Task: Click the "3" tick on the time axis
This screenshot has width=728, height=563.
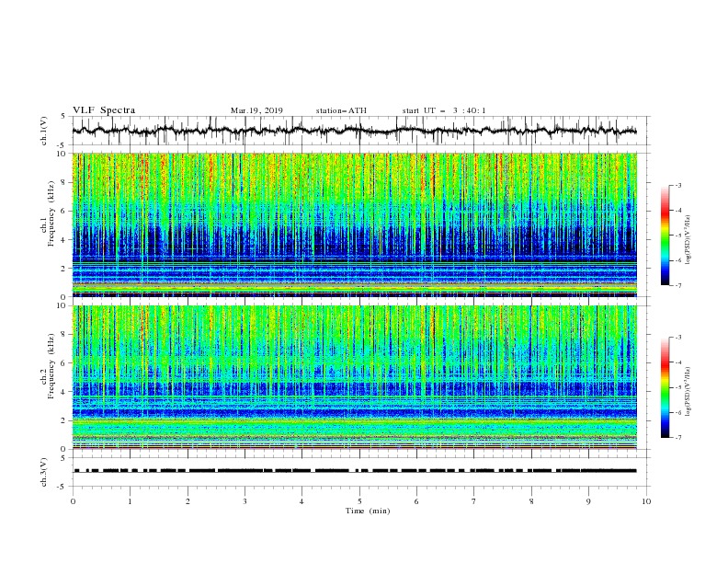Action: (245, 501)
